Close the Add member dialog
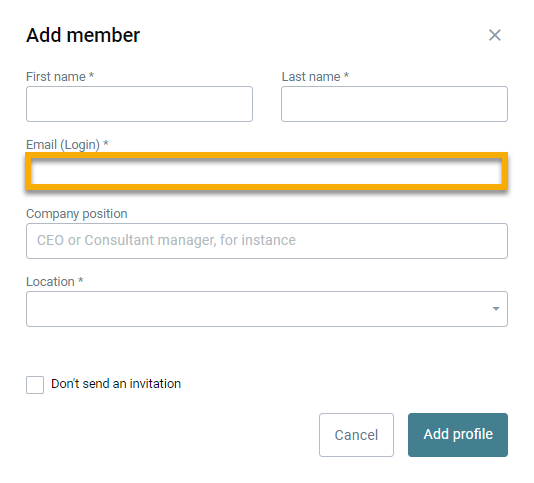 [x=494, y=35]
